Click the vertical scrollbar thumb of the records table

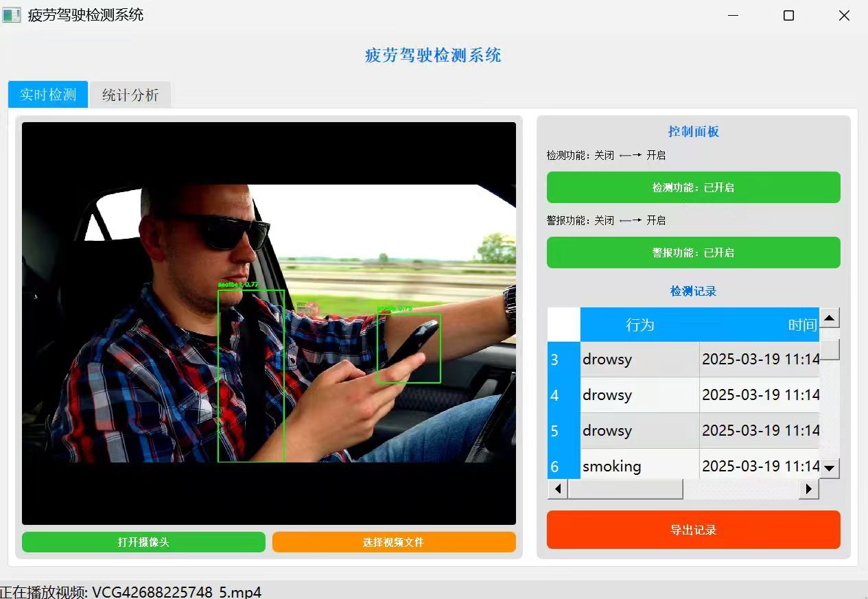(x=830, y=349)
